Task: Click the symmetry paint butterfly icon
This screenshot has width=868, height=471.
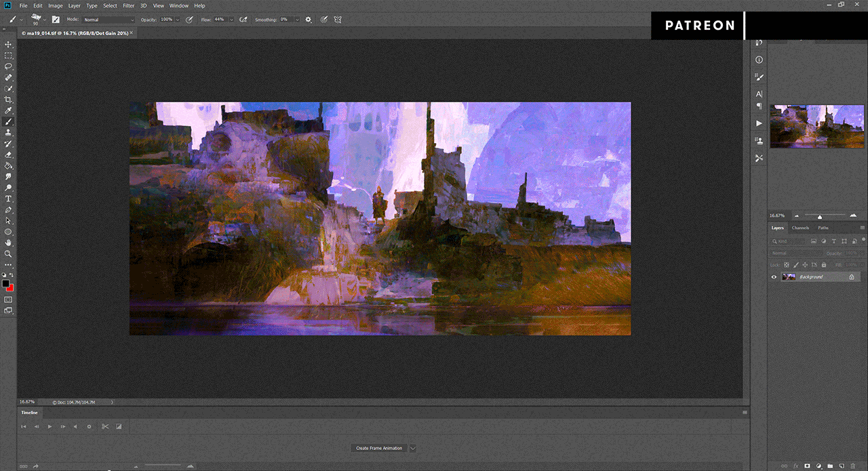Action: click(338, 20)
